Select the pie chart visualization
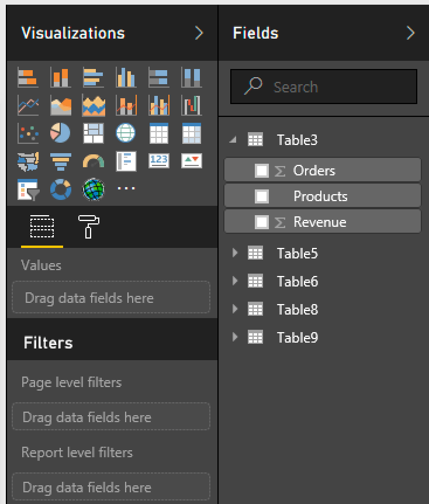Screen dimensions: 429x504 click(x=60, y=133)
